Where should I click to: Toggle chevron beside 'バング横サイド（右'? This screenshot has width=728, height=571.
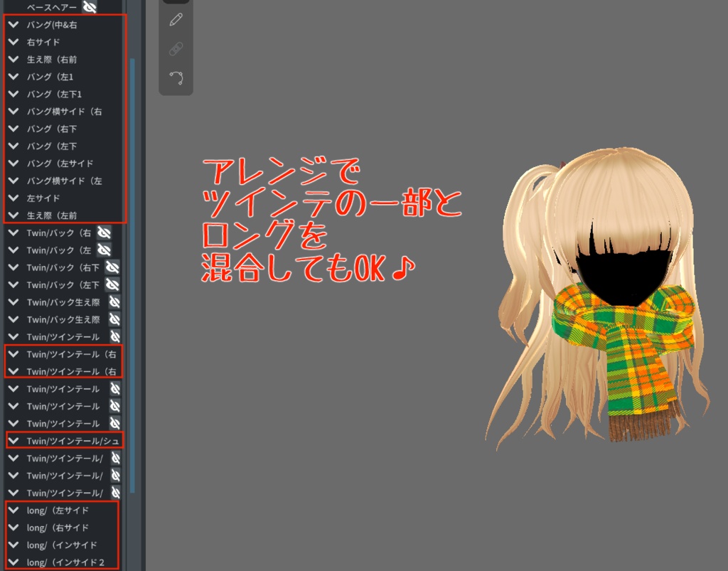(x=14, y=112)
